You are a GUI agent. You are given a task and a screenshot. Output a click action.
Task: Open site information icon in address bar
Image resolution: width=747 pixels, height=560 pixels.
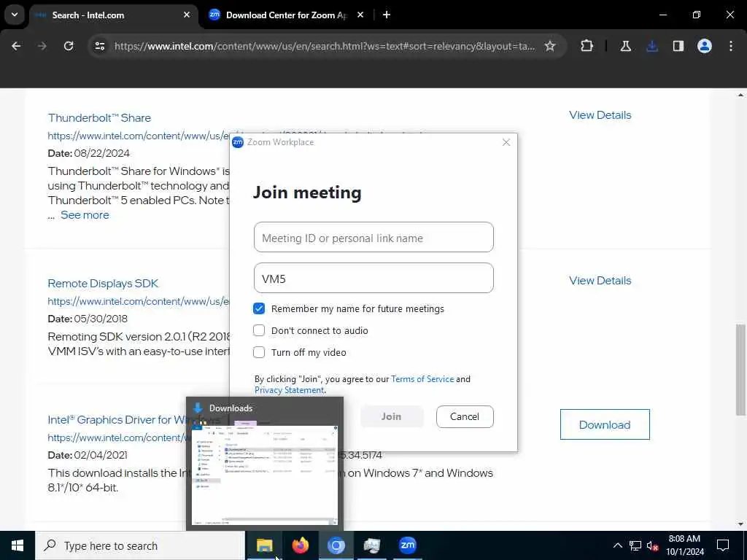click(x=99, y=46)
